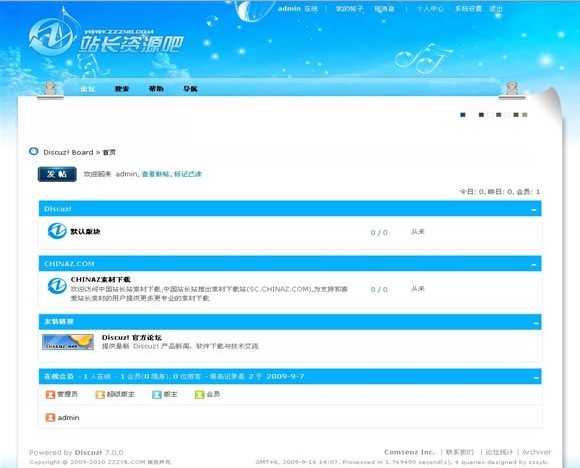Viewport: 580px width, 468px height.
Task: Open the 默认版块 forum
Action: click(x=85, y=232)
